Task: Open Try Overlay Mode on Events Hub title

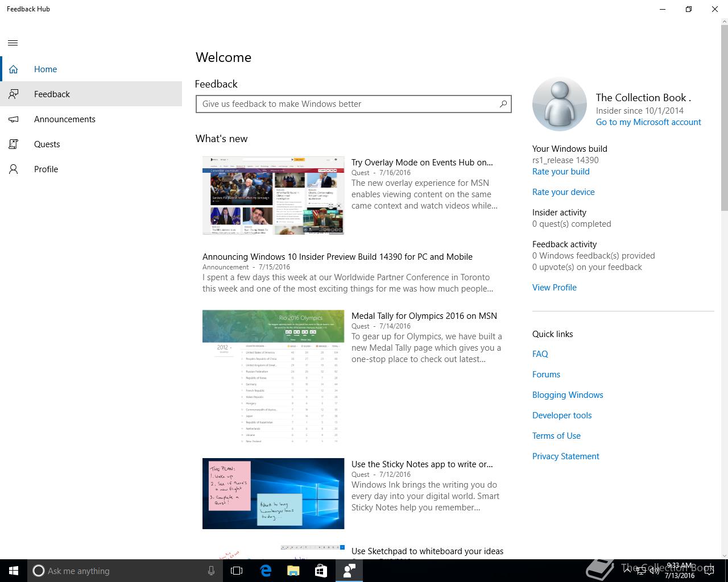Action: (422, 163)
